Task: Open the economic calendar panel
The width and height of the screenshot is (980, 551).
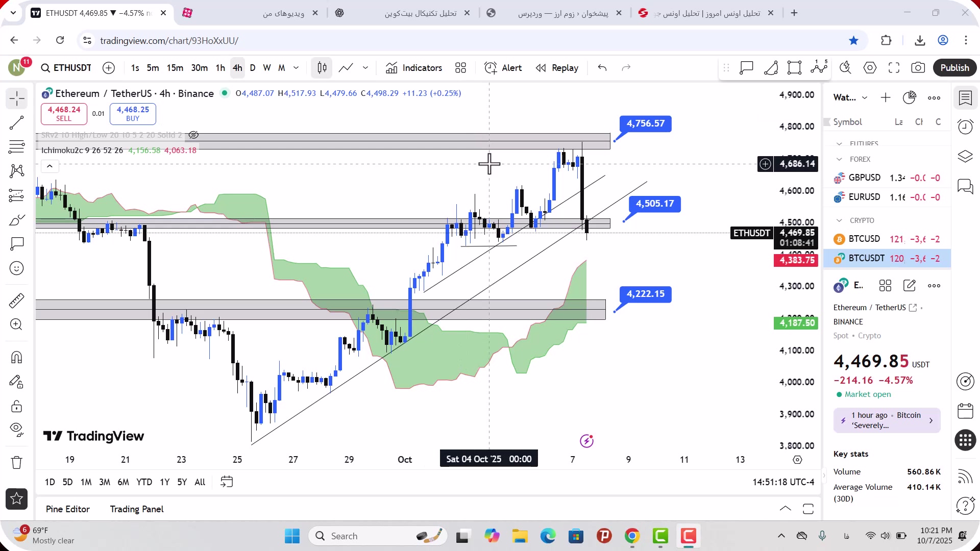Action: pos(965,411)
